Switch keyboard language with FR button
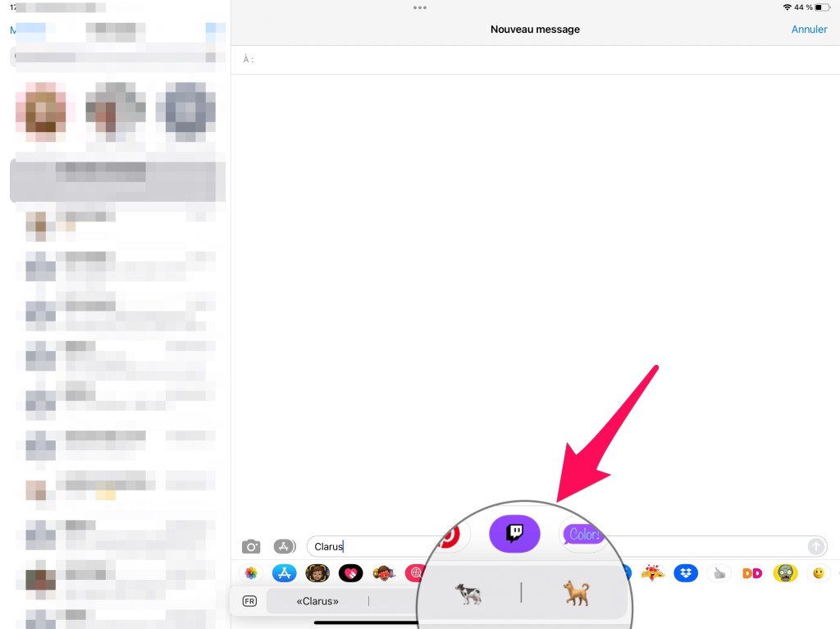840x629 pixels. tap(249, 601)
